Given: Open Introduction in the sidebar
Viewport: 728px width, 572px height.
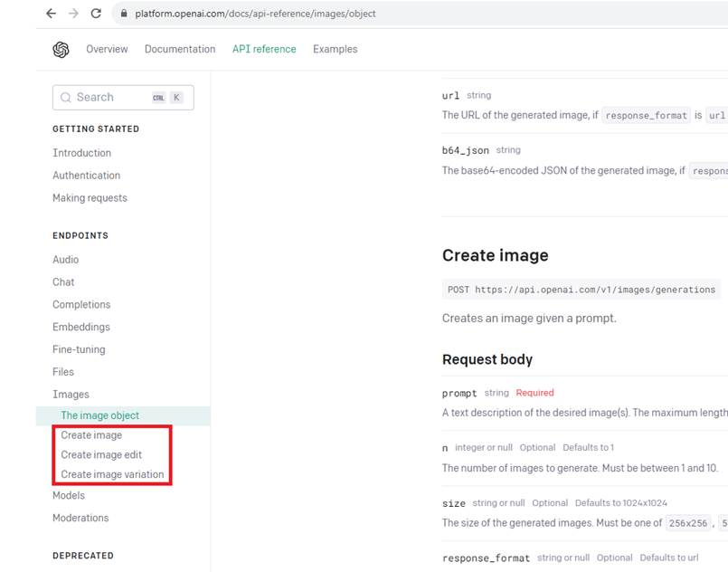Looking at the screenshot, I should (x=81, y=153).
